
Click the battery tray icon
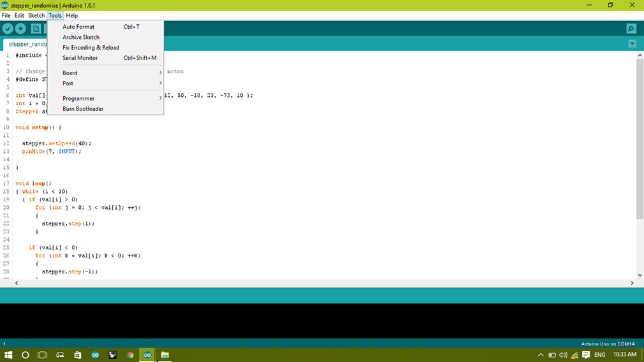pyautogui.click(x=552, y=355)
